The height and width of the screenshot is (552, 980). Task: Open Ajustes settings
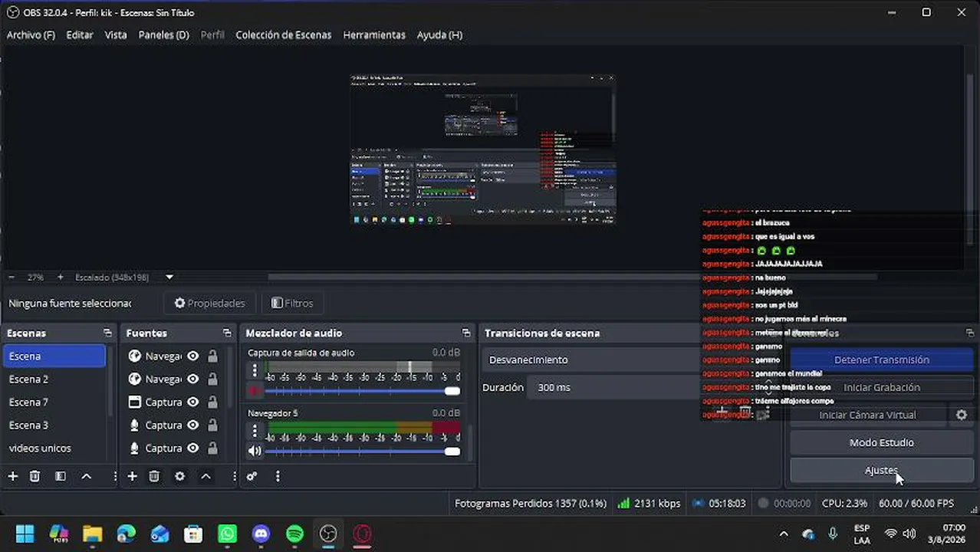pos(882,470)
